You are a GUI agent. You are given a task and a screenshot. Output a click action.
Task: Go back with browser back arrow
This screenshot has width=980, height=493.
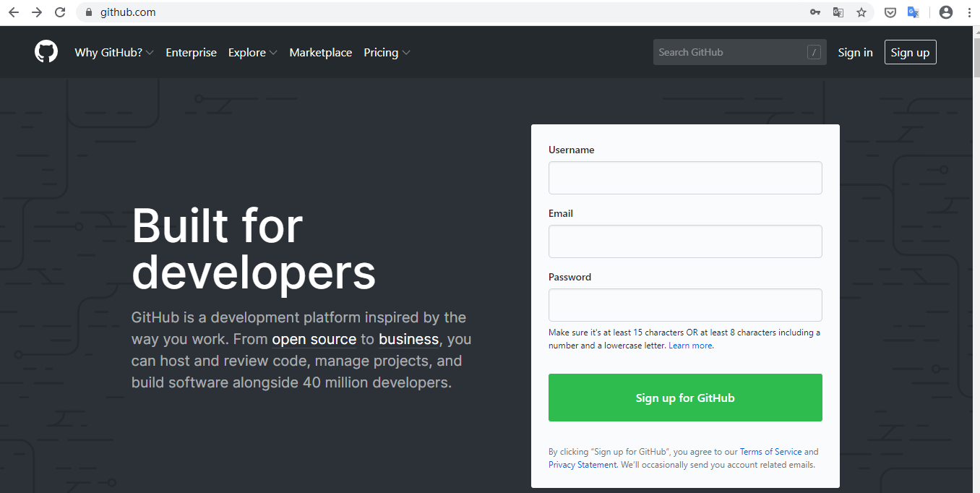click(x=14, y=12)
